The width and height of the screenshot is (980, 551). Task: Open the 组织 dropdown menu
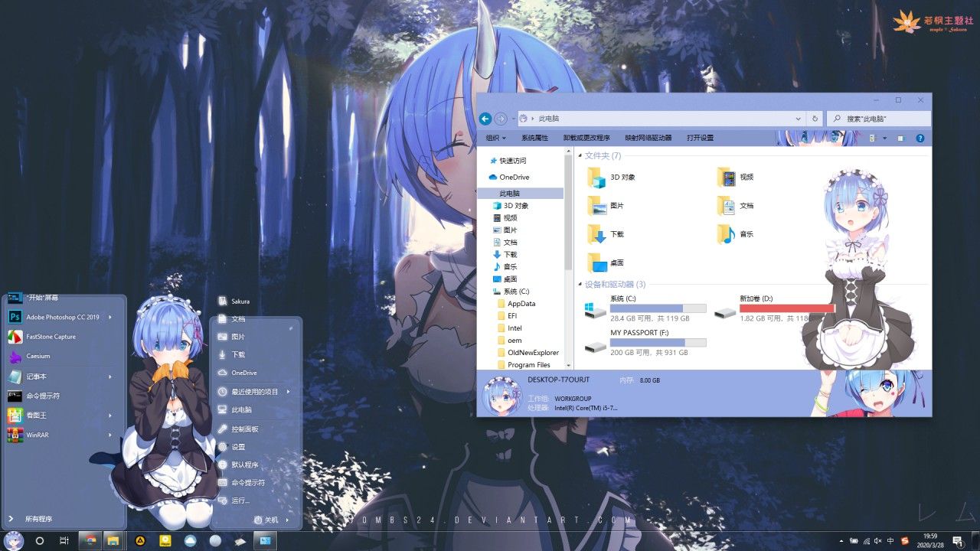(x=496, y=139)
